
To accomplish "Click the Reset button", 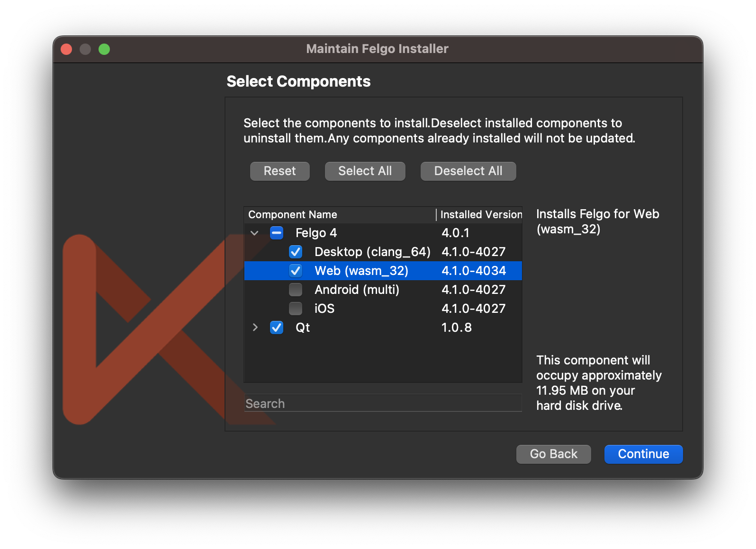I will tap(280, 171).
